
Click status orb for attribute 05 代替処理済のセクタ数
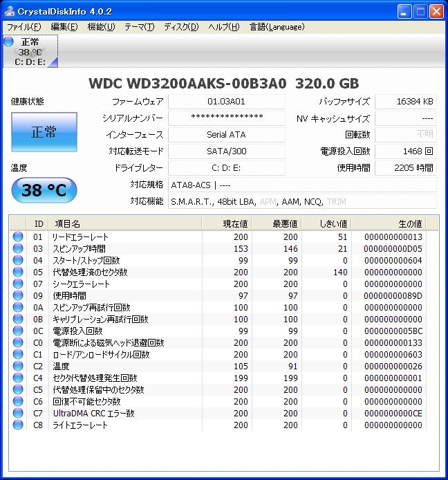point(18,272)
